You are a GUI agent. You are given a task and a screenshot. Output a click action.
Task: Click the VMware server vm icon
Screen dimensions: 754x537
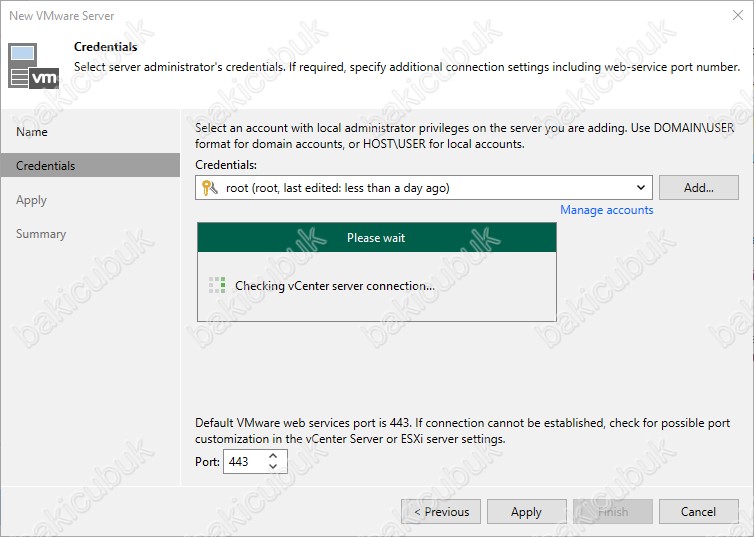33,66
